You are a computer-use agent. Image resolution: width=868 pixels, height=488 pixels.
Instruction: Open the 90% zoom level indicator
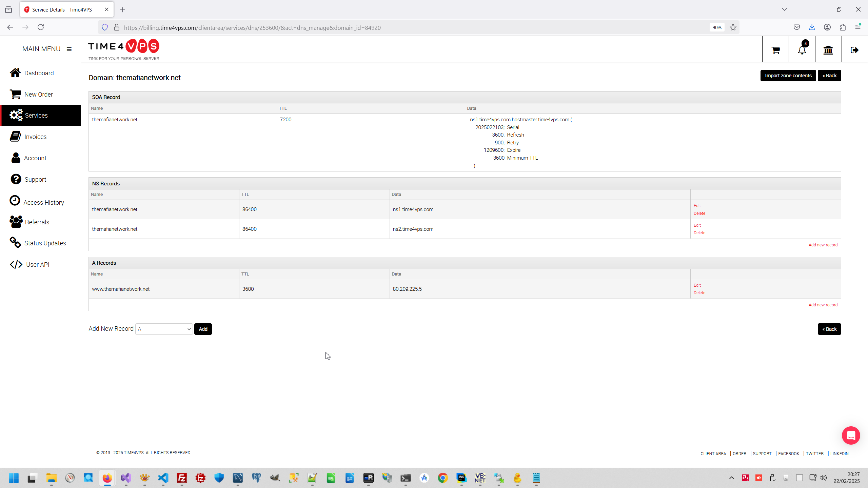tap(717, 27)
